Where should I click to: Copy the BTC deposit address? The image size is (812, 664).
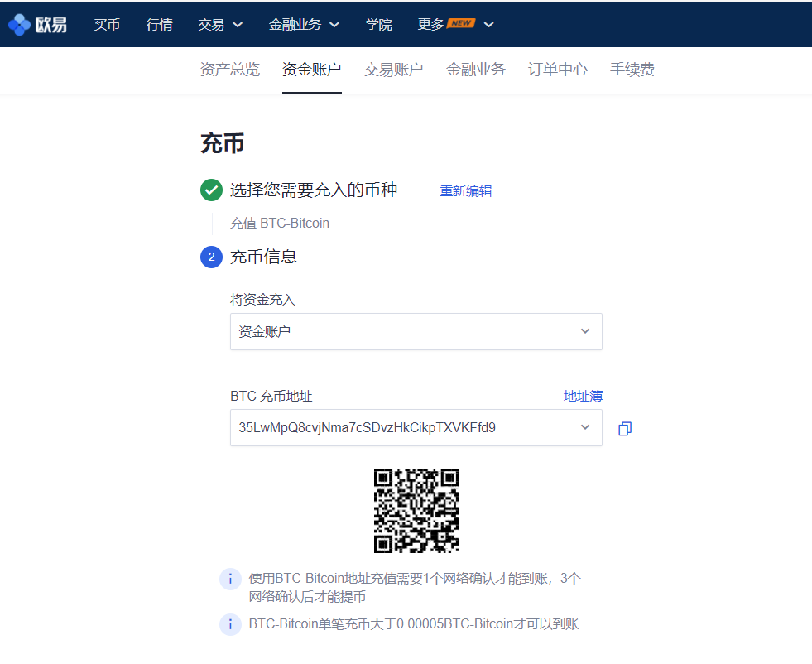[x=625, y=428]
